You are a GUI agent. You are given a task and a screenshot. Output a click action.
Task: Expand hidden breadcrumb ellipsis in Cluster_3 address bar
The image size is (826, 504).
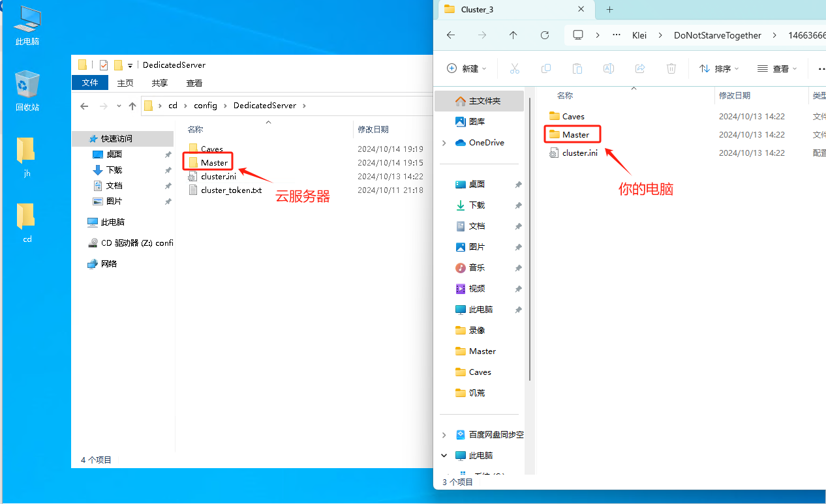click(617, 35)
